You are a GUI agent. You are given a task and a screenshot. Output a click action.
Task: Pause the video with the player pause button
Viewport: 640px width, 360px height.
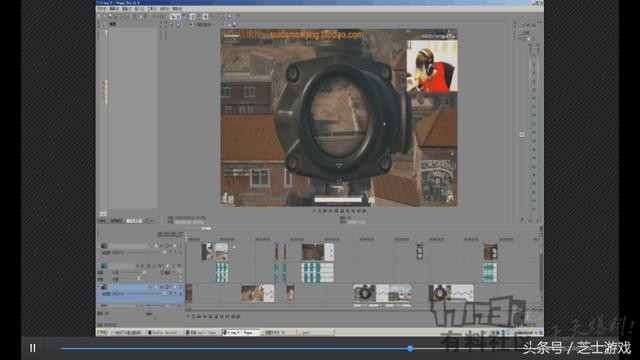tap(33, 348)
